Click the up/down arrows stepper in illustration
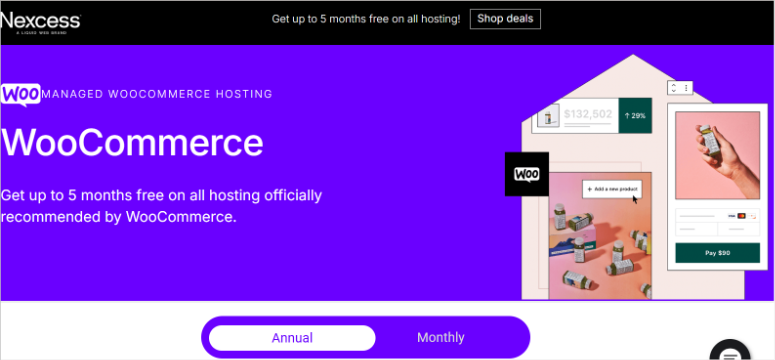The image size is (775, 360). [x=673, y=88]
